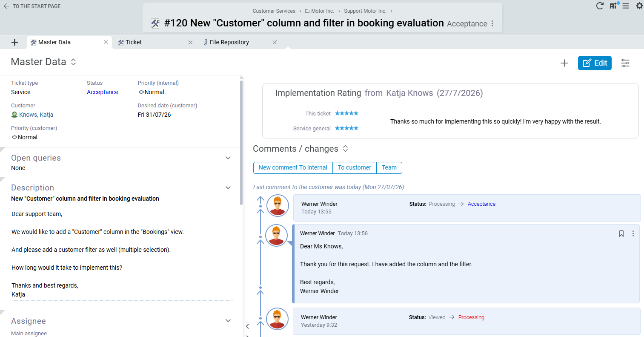Select New comment To internal
The height and width of the screenshot is (337, 644).
point(293,167)
